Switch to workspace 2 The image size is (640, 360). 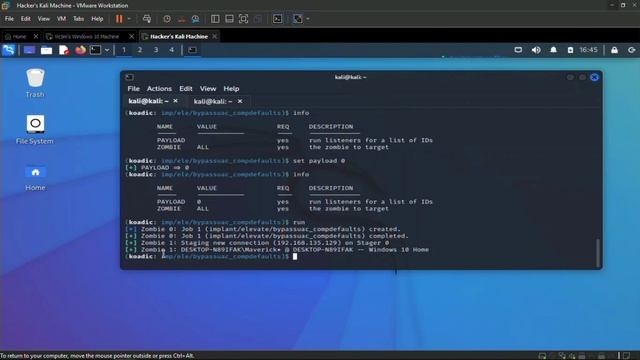[x=140, y=50]
